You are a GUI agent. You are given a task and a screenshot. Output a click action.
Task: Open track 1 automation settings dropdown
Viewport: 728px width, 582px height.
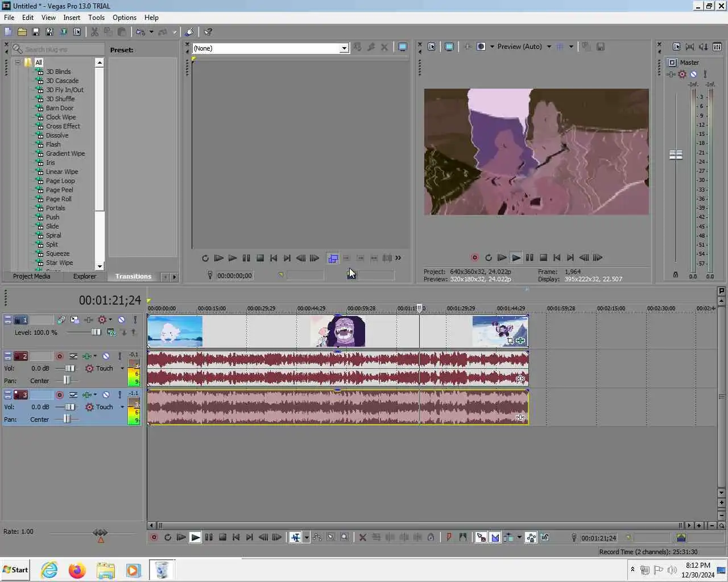point(110,320)
